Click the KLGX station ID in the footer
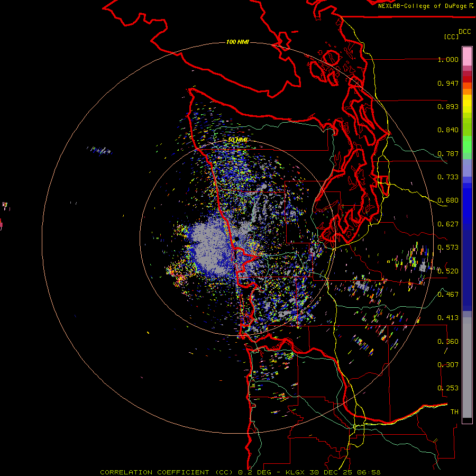The image size is (476, 476). [x=296, y=472]
